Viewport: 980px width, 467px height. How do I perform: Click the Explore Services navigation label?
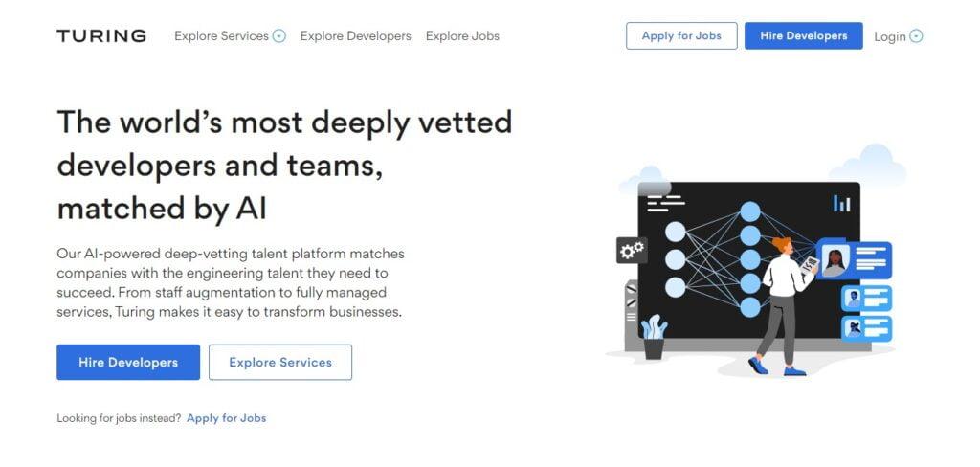click(221, 36)
